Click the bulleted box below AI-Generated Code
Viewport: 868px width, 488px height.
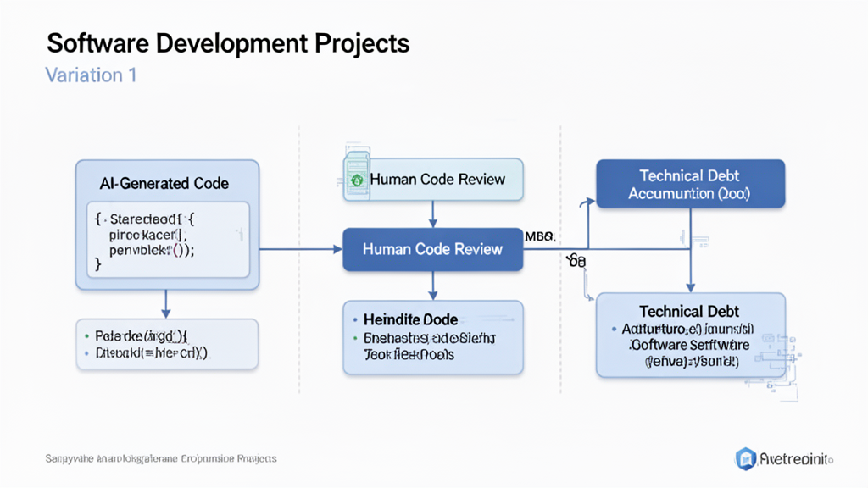167,344
